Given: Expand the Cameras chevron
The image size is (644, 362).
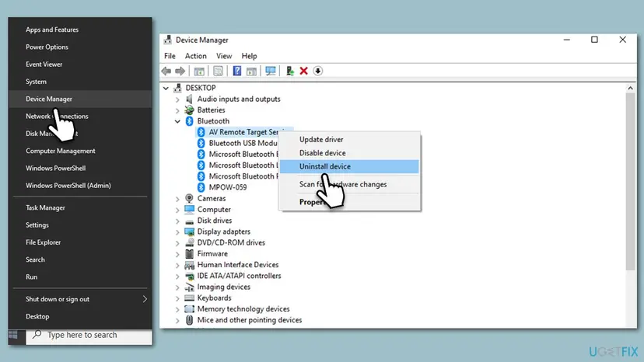Looking at the screenshot, I should (x=177, y=199).
